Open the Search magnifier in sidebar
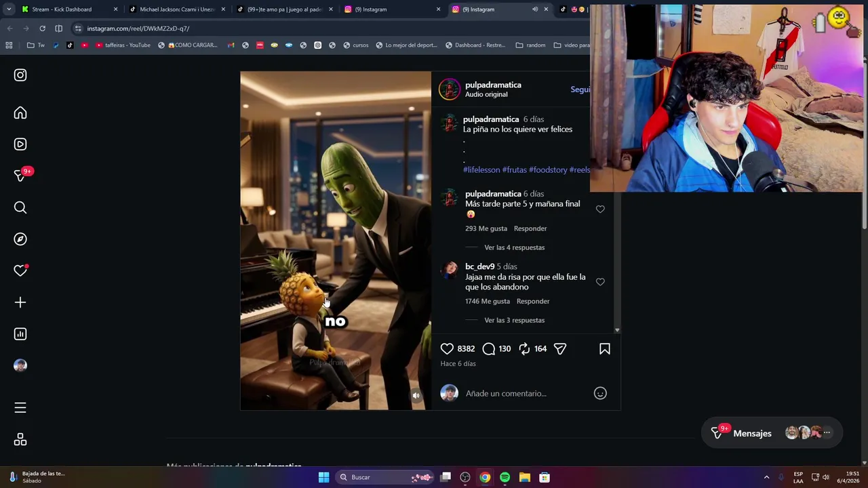This screenshot has width=868, height=488. coord(20,207)
